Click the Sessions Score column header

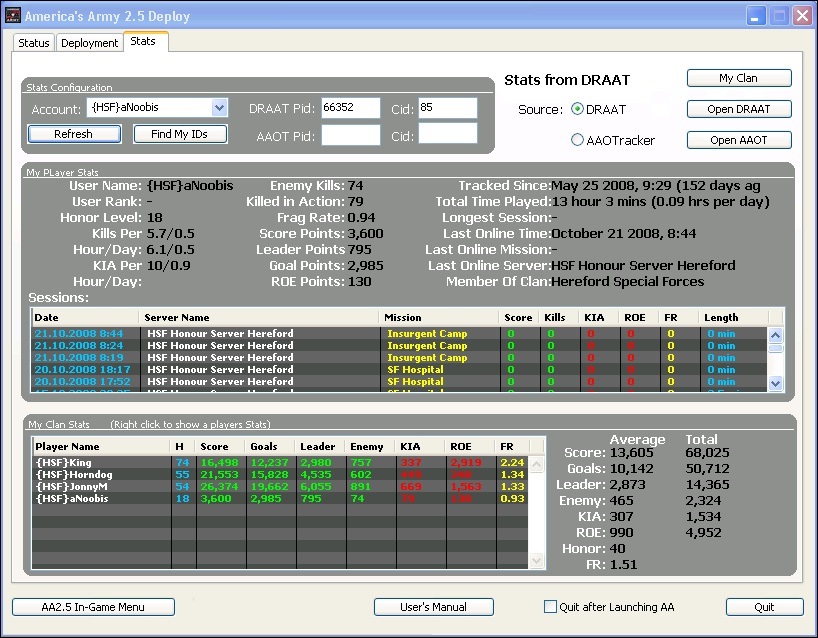518,317
